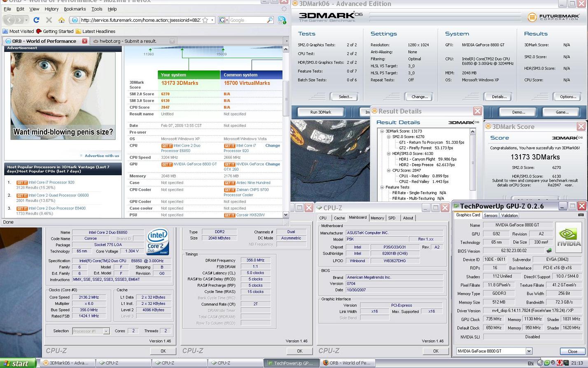Click the Change... button under Settings
This screenshot has width=588, height=368.
419,97
